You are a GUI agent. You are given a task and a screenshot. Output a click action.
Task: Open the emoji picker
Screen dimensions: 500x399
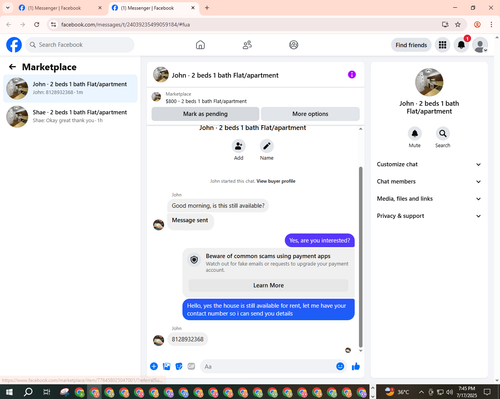(340, 366)
